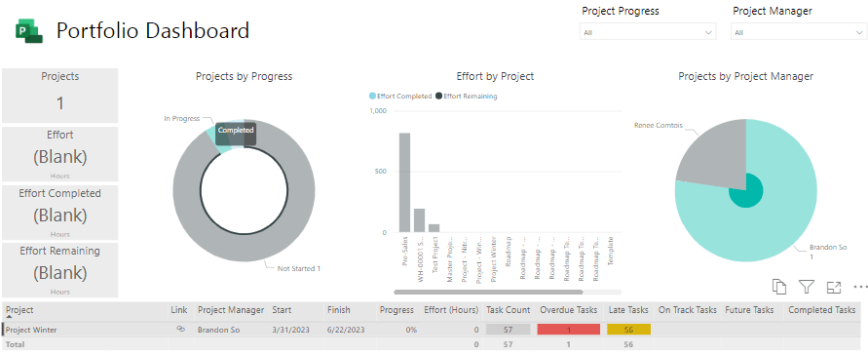Click the Effort Remaining legend swatch

coord(439,97)
